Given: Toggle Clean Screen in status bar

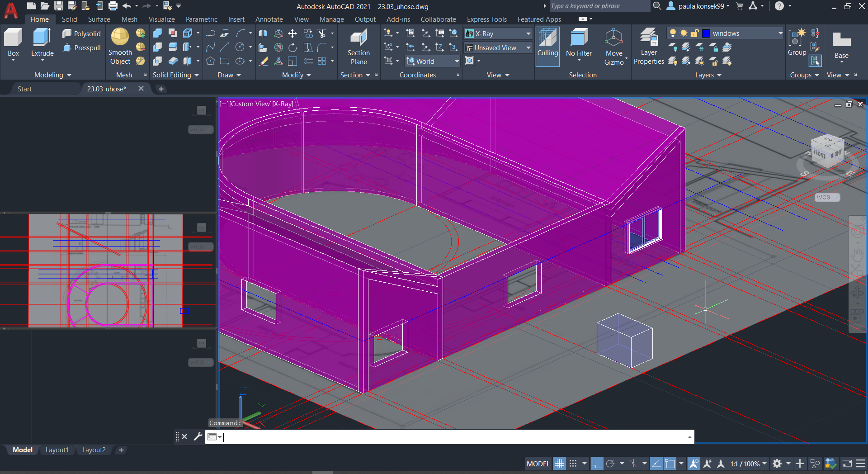Looking at the screenshot, I should [x=847, y=464].
